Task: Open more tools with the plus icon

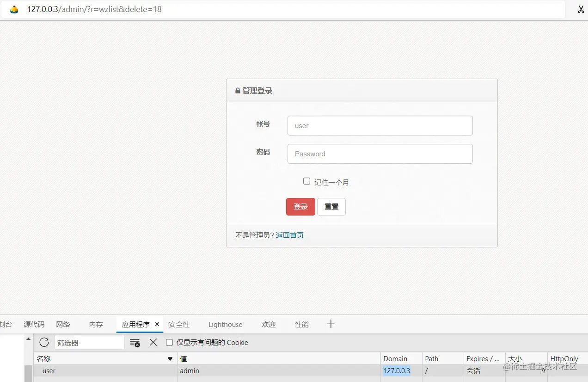Action: click(331, 324)
